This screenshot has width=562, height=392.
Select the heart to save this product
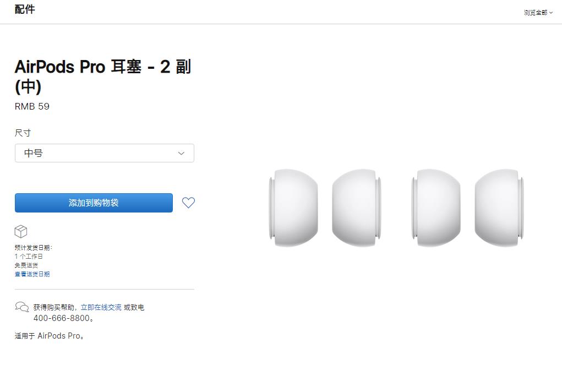click(188, 203)
